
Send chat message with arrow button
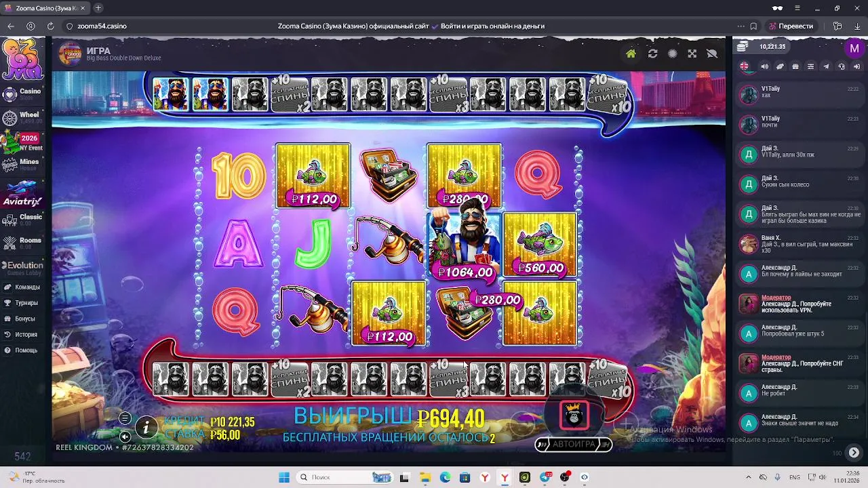coord(854,453)
